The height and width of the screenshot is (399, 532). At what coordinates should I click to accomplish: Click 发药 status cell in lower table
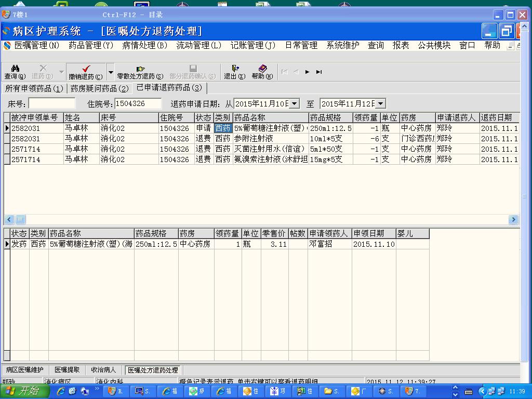pyautogui.click(x=19, y=244)
